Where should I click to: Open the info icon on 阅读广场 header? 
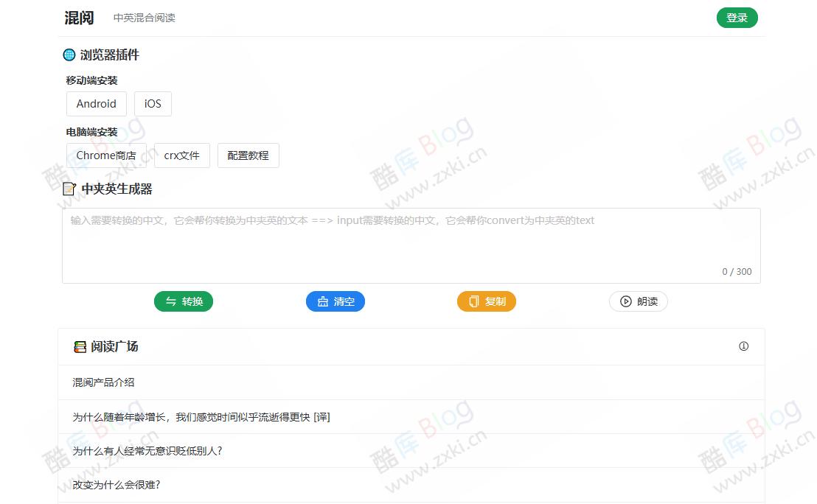click(x=743, y=346)
